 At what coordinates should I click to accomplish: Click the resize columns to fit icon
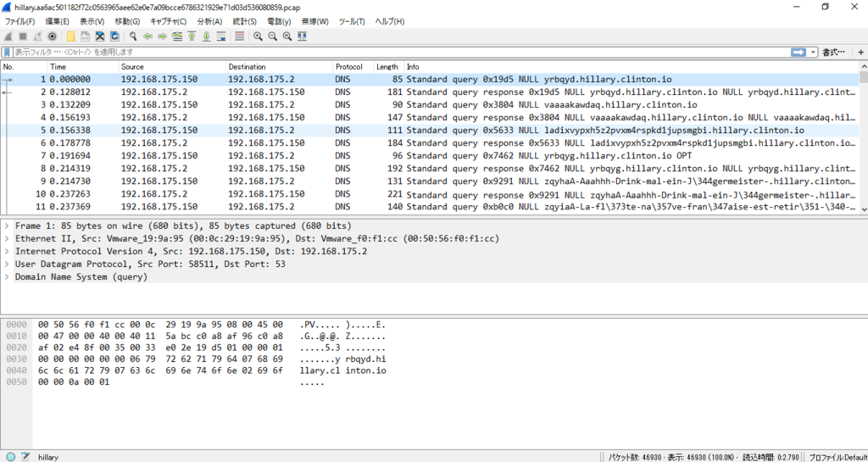pyautogui.click(x=303, y=36)
